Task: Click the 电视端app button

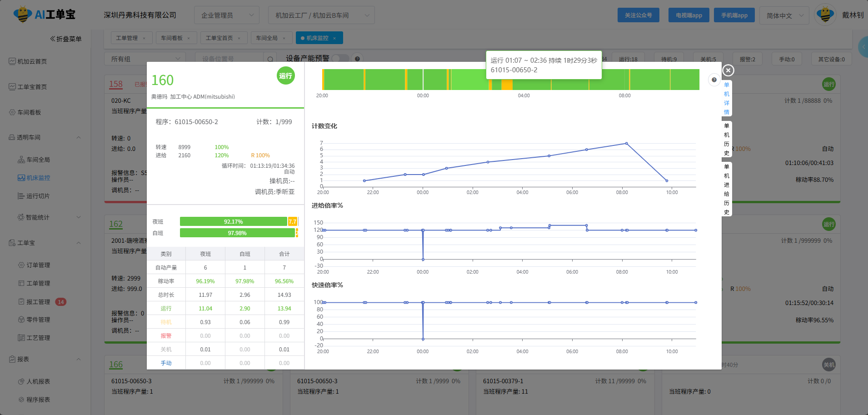Action: click(x=688, y=15)
